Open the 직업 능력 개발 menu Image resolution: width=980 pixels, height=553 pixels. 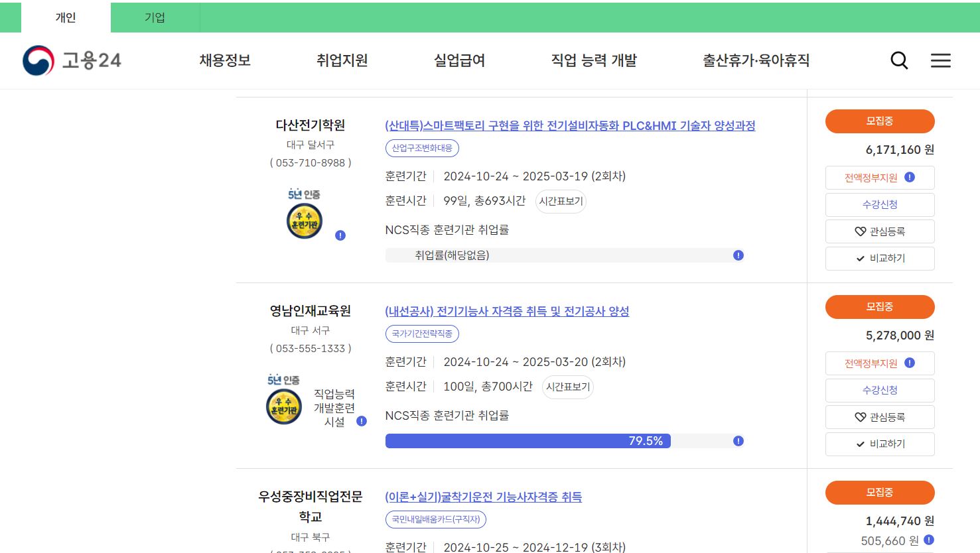594,60
